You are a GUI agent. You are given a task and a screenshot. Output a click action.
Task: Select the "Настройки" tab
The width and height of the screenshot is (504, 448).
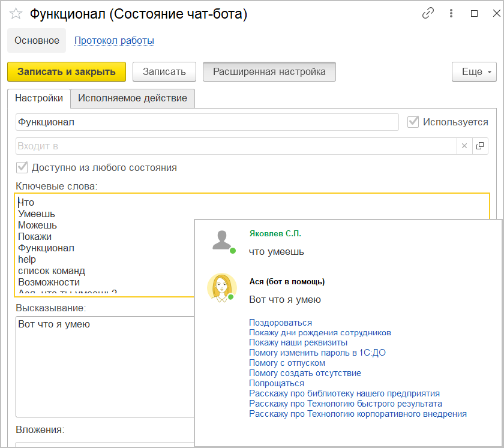(39, 98)
